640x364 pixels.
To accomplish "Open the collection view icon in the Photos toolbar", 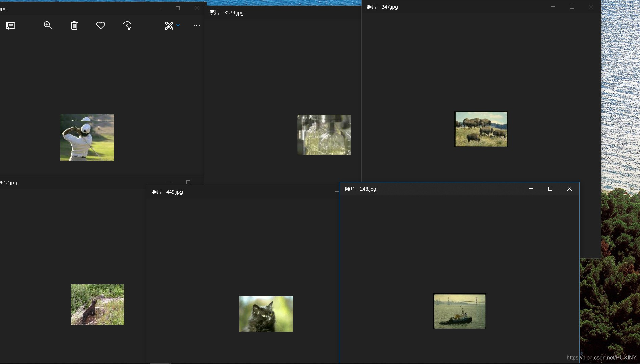I will coord(10,26).
